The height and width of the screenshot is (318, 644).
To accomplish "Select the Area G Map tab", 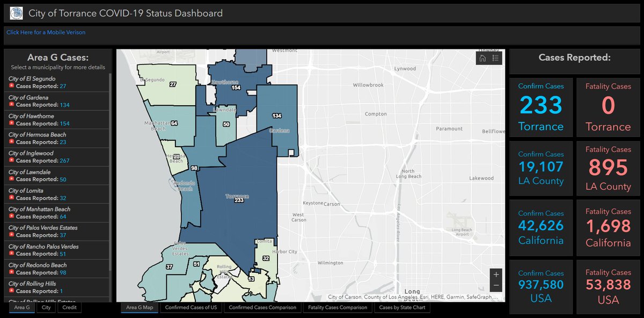I will [x=140, y=308].
